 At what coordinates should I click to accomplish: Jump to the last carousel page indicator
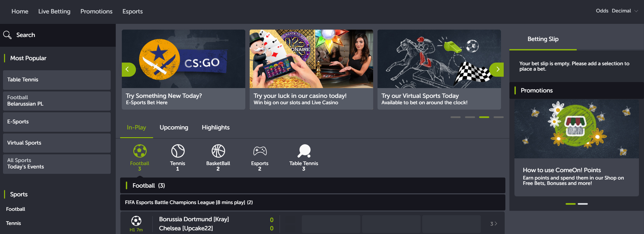click(x=498, y=117)
